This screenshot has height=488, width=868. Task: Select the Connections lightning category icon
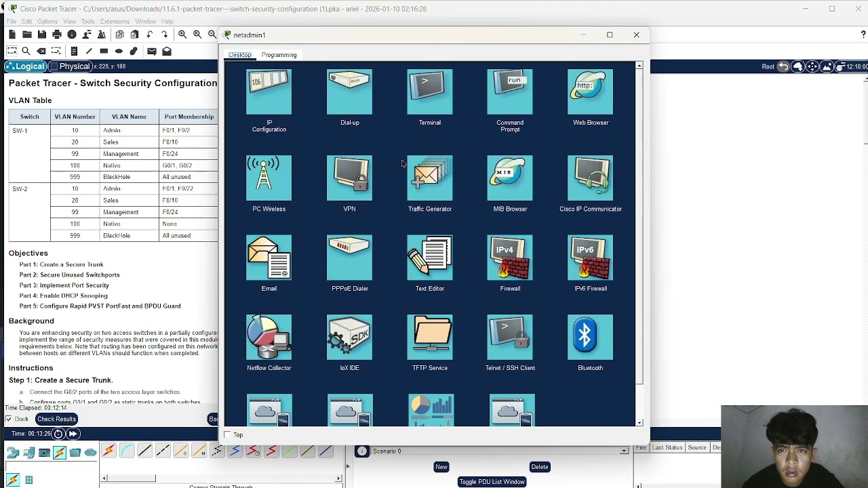click(60, 453)
